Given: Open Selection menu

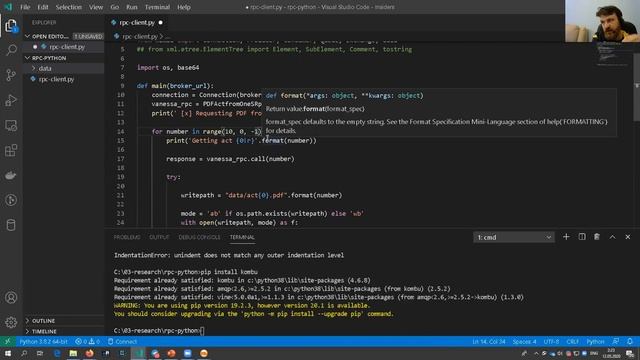Looking at the screenshot, I should point(69,7).
